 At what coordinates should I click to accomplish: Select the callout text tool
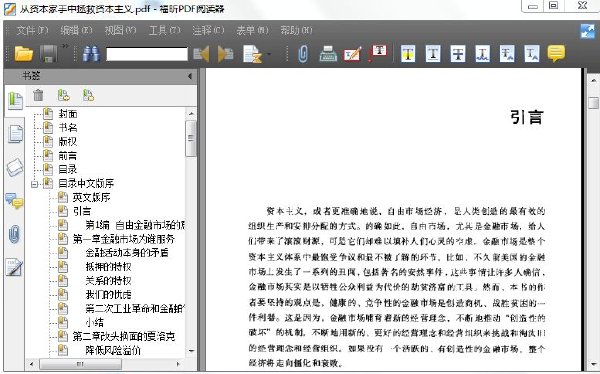click(378, 53)
